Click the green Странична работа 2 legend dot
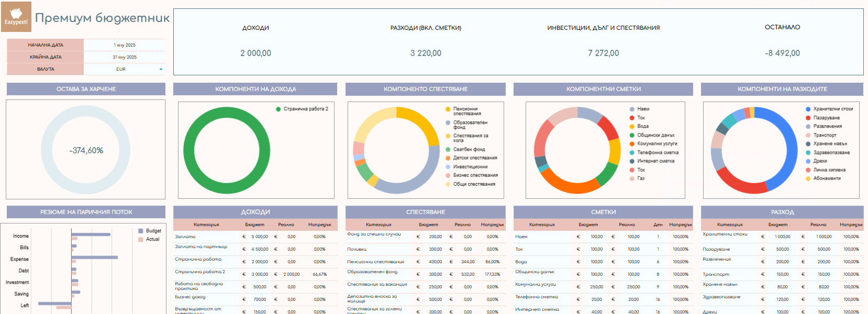The height and width of the screenshot is (314, 868). (x=279, y=109)
